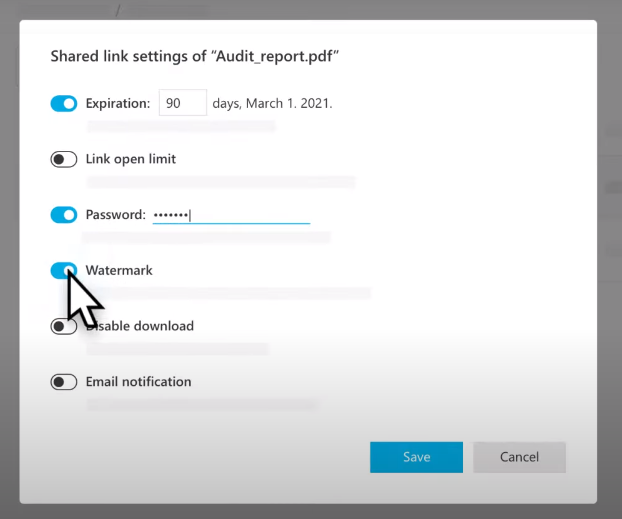Click the "Expiration:" label text
622x519 pixels.
(x=118, y=103)
